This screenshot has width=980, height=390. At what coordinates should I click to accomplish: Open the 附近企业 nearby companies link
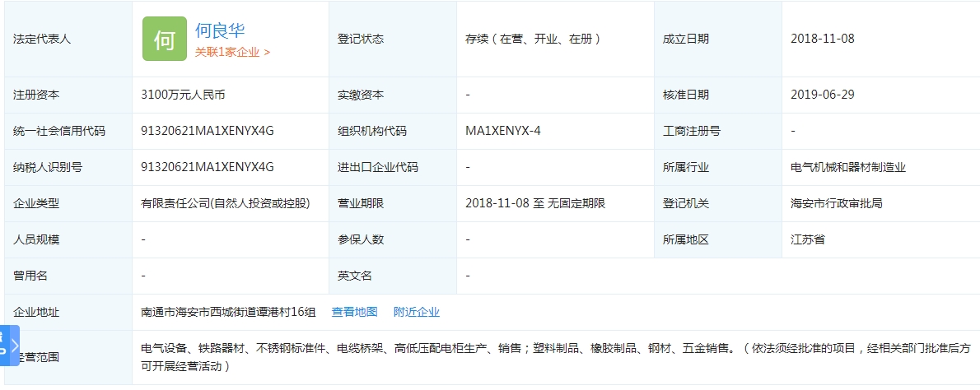click(x=417, y=312)
